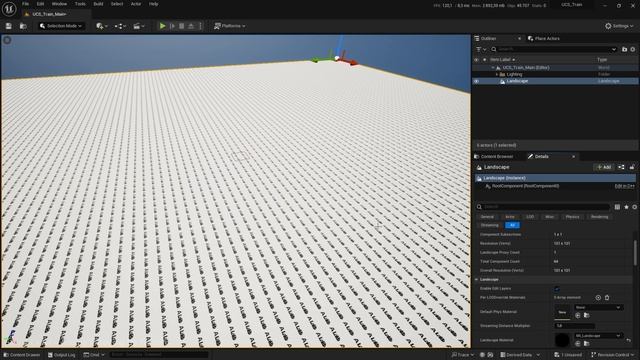Save the current level with the save icon
640x360 pixels.
[9, 26]
